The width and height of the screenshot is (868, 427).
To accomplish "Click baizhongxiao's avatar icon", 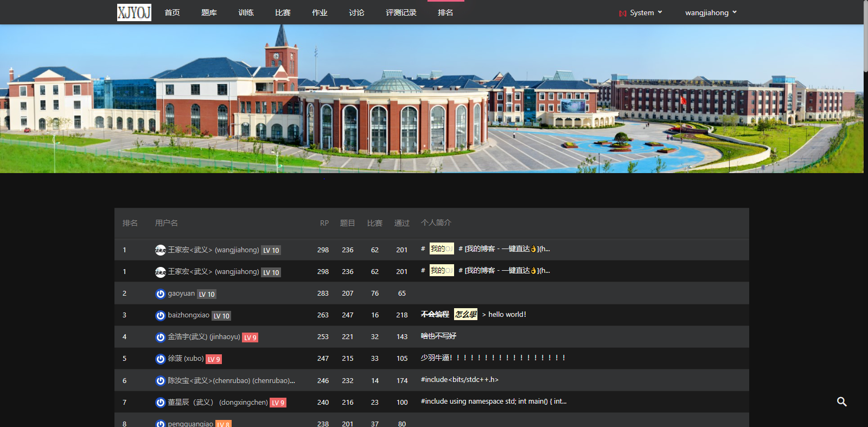I will click(x=160, y=315).
